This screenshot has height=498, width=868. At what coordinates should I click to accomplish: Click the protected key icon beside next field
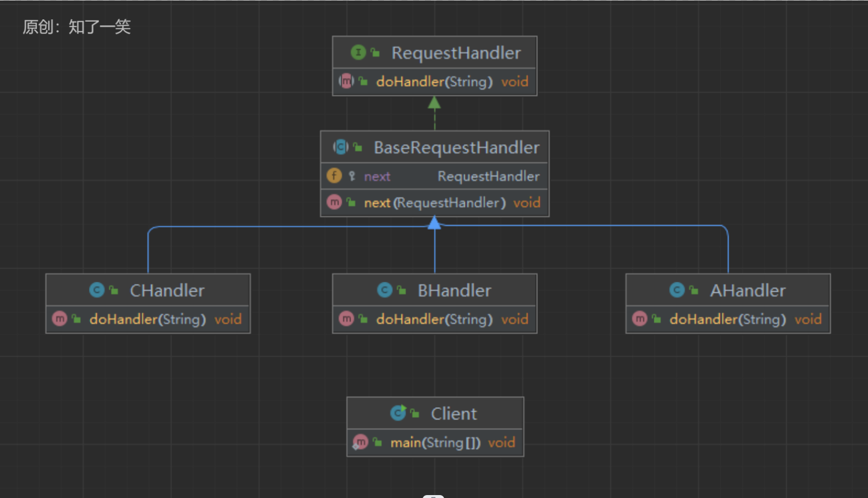click(352, 176)
